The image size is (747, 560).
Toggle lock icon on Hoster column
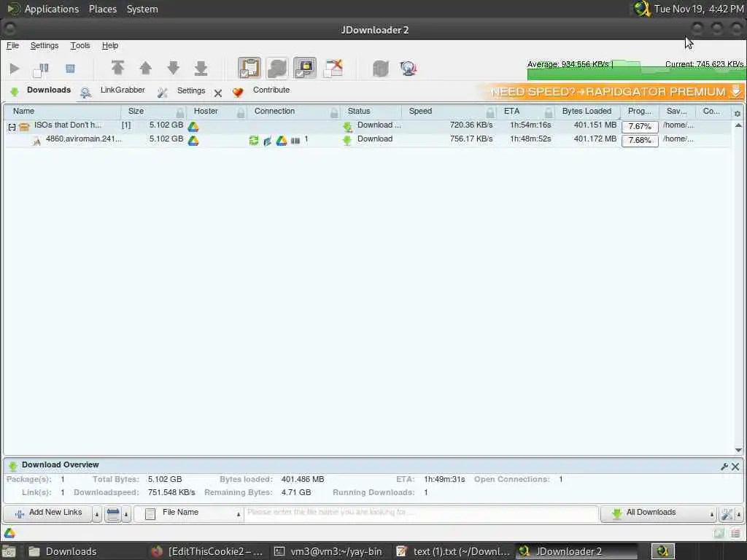[x=241, y=113]
